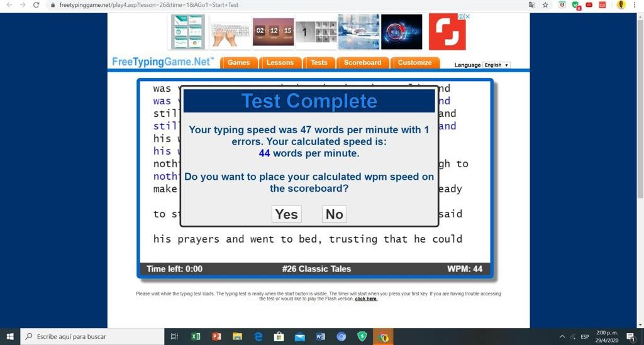644x345 pixels.
Task: Open the red CC extension icon
Action: click(x=589, y=5)
